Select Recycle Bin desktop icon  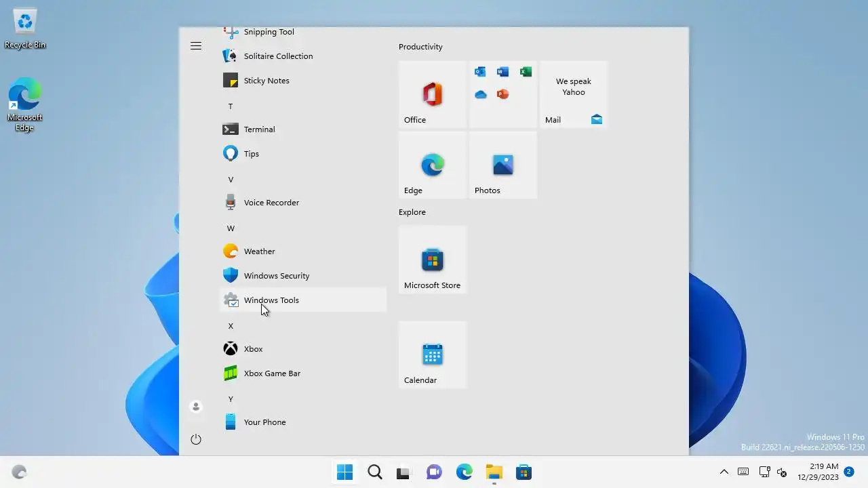(x=25, y=28)
